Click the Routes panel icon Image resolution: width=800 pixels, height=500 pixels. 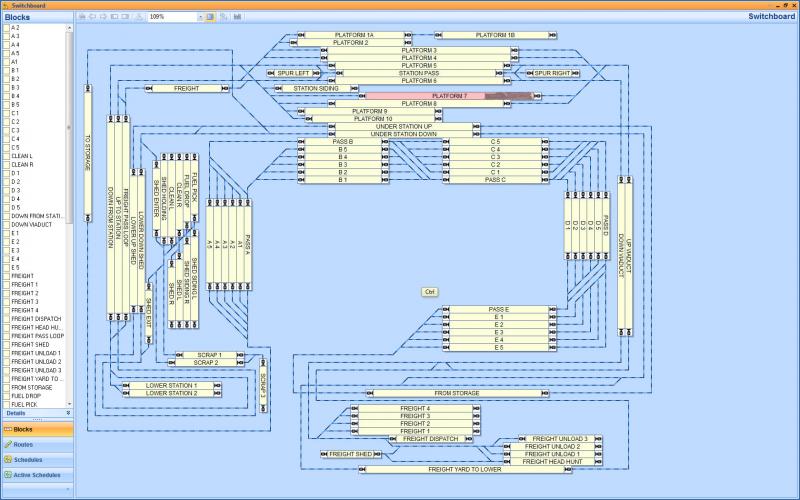click(8, 444)
